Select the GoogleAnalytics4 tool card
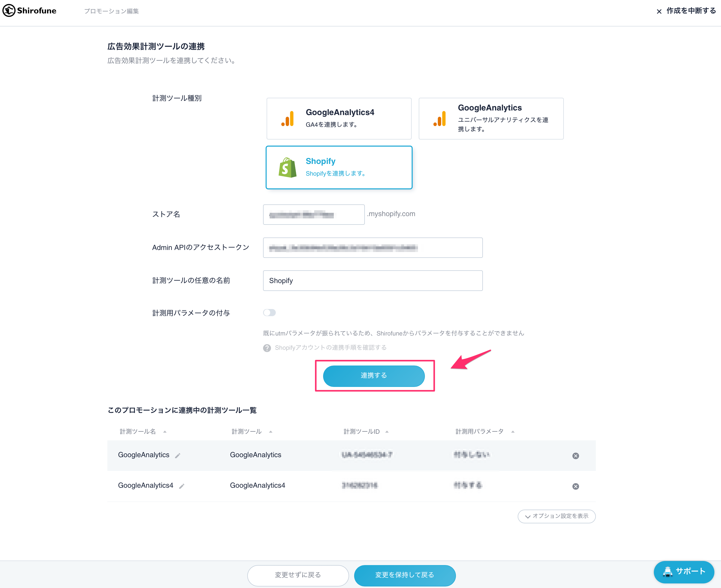The width and height of the screenshot is (721, 588). (339, 119)
